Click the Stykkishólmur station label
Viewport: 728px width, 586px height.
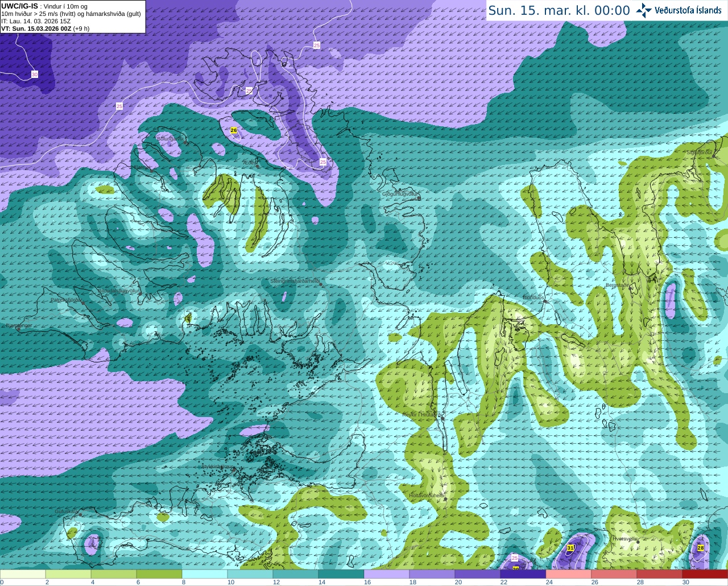pos(218,467)
